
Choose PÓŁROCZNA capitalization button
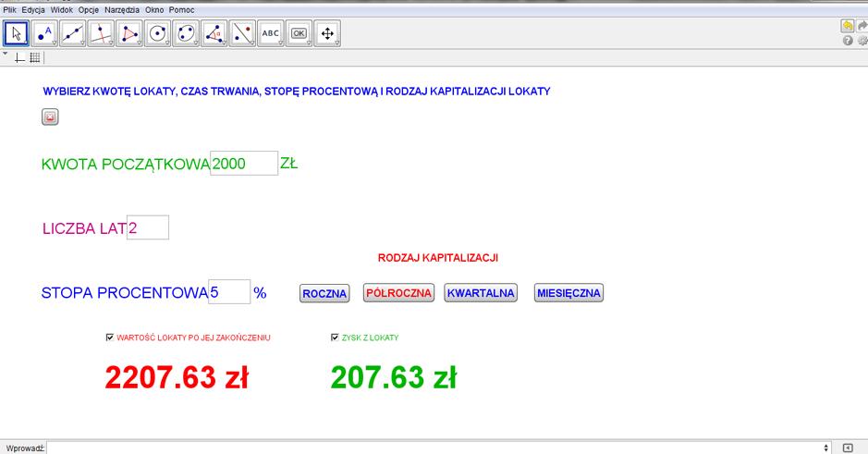click(x=398, y=293)
